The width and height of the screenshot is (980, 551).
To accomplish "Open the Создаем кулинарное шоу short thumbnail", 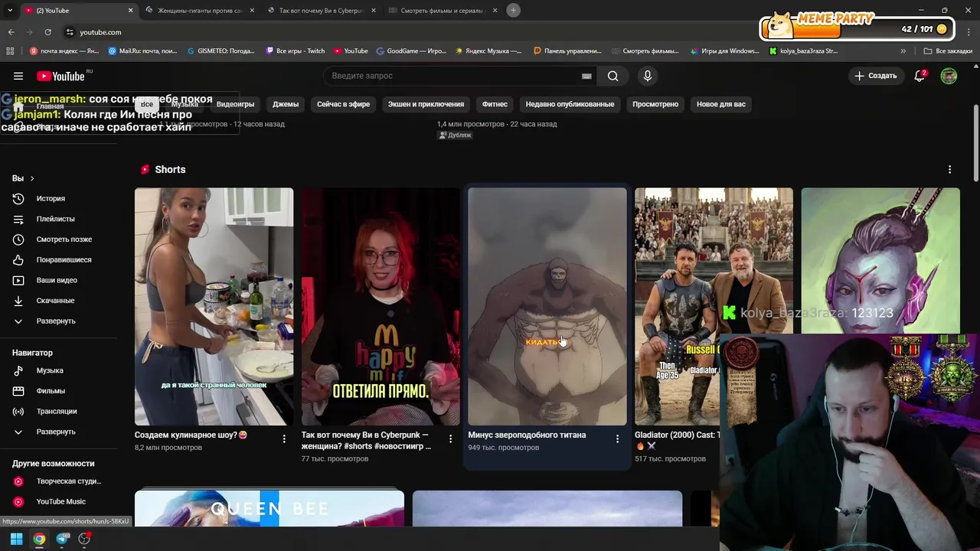I will coord(214,306).
